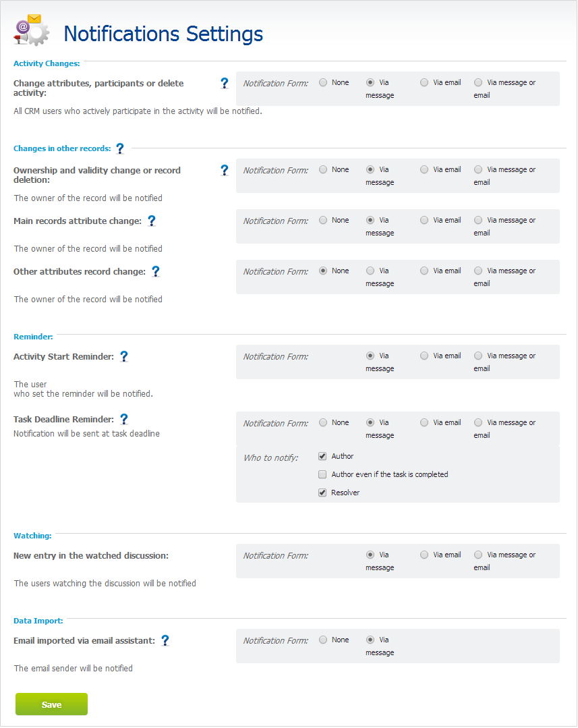The width and height of the screenshot is (578, 728).
Task: Select Via email for Activity Start Reminder
Action: pos(424,356)
